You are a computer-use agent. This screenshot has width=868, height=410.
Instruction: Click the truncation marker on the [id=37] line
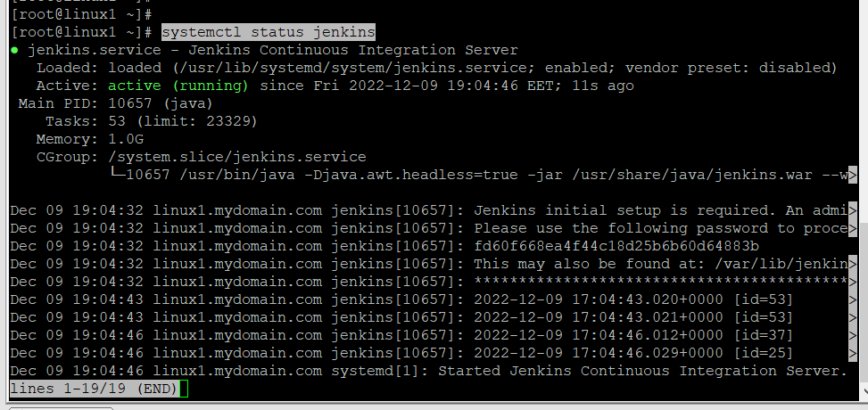click(x=853, y=335)
